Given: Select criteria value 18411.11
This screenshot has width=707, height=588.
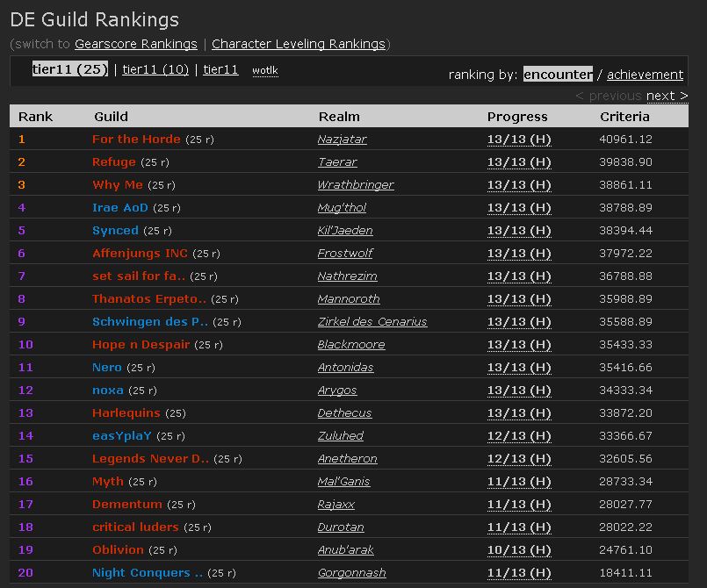Looking at the screenshot, I should coord(625,573).
